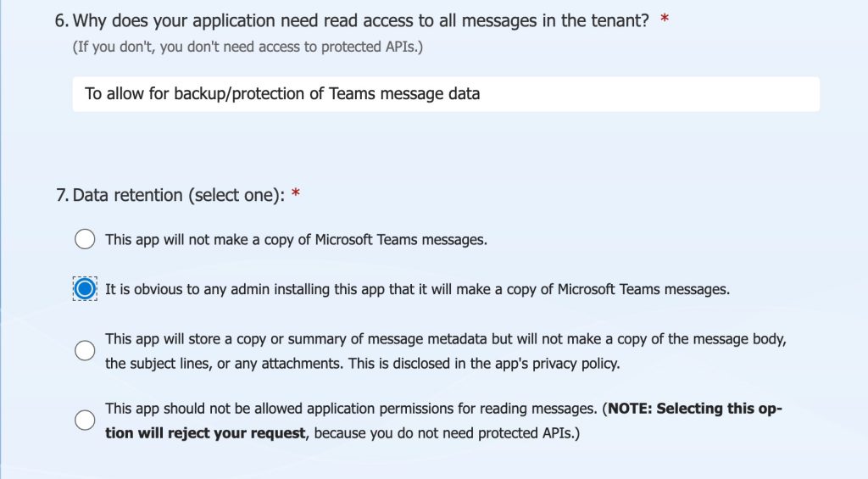This screenshot has height=479, width=868.
Task: Select the 'will not make a copy' radio button
Action: [x=85, y=239]
